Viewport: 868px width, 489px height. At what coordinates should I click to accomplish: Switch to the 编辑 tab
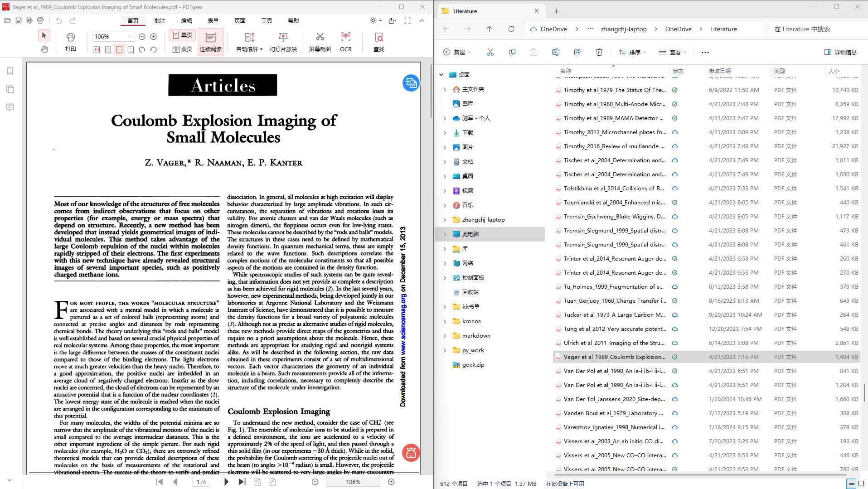tap(186, 20)
